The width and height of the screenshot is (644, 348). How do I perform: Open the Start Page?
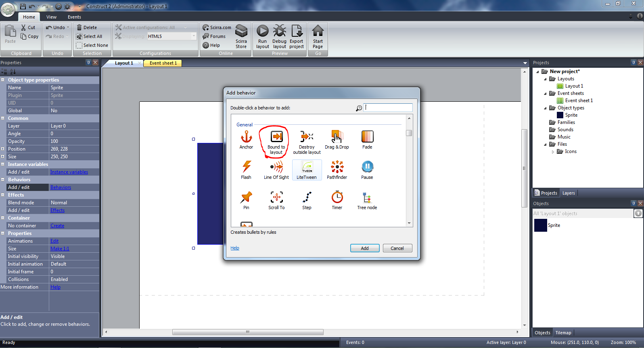tap(318, 37)
